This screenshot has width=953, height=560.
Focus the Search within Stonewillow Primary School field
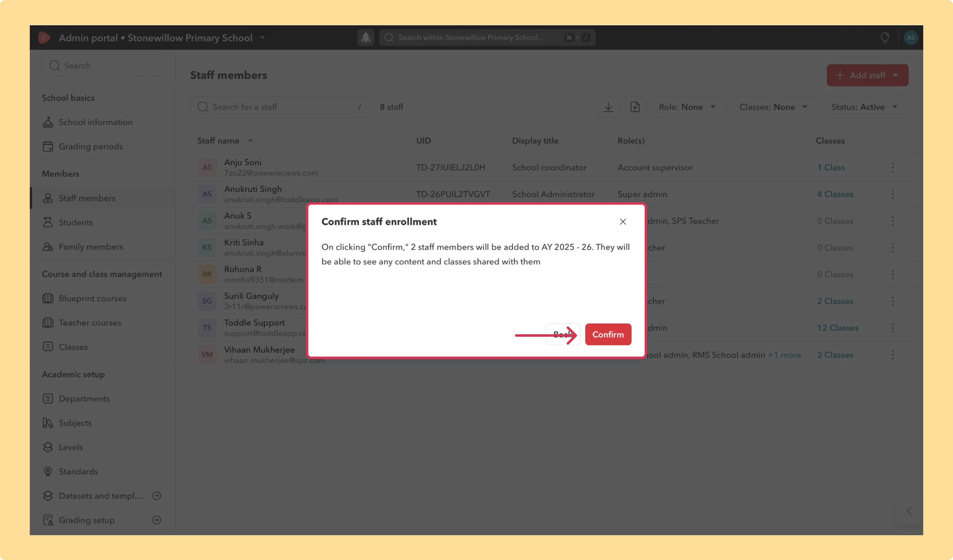point(487,37)
